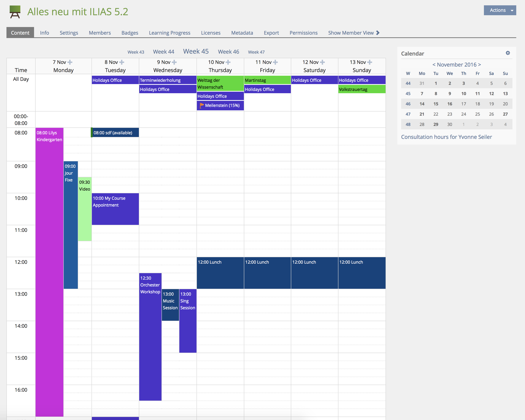Image resolution: width=525 pixels, height=420 pixels.
Task: Select November 16 in mini calendar
Action: point(449,104)
